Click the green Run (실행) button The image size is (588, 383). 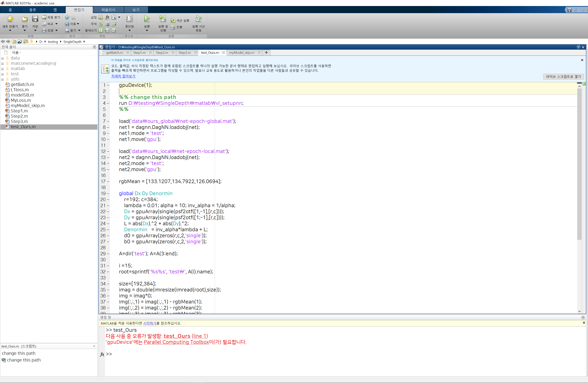click(x=147, y=19)
